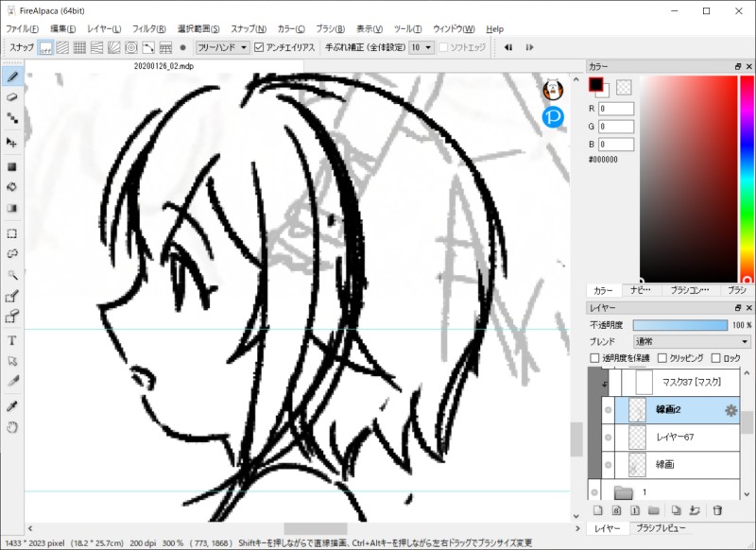
Task: Enable クリッピング checkbox
Action: click(662, 358)
